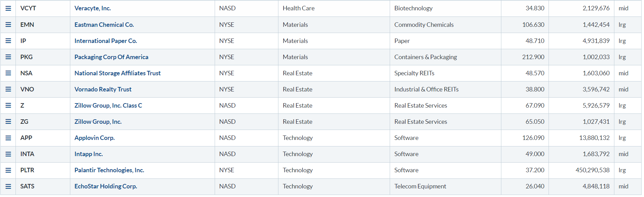Open the Veracyte, Inc. company link
Viewport: 644px width, 197px height.
click(x=92, y=8)
